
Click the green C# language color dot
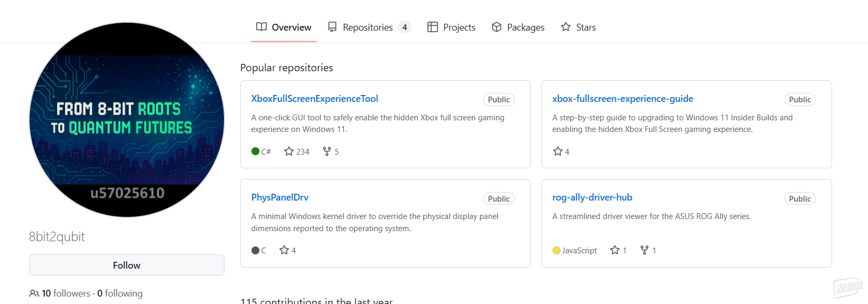pyautogui.click(x=256, y=151)
